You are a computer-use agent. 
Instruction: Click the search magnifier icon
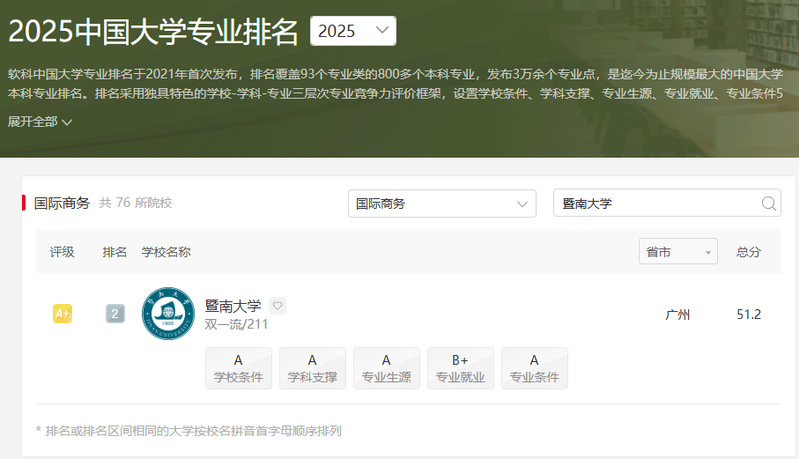[x=769, y=204]
